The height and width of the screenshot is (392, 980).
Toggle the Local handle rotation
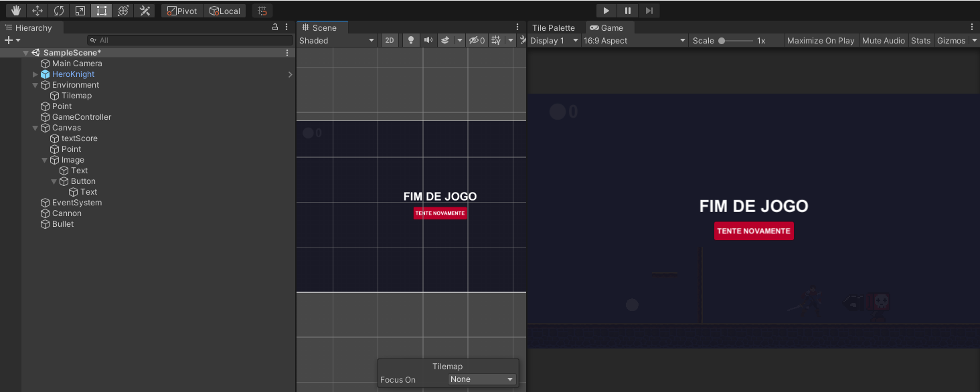[225, 11]
